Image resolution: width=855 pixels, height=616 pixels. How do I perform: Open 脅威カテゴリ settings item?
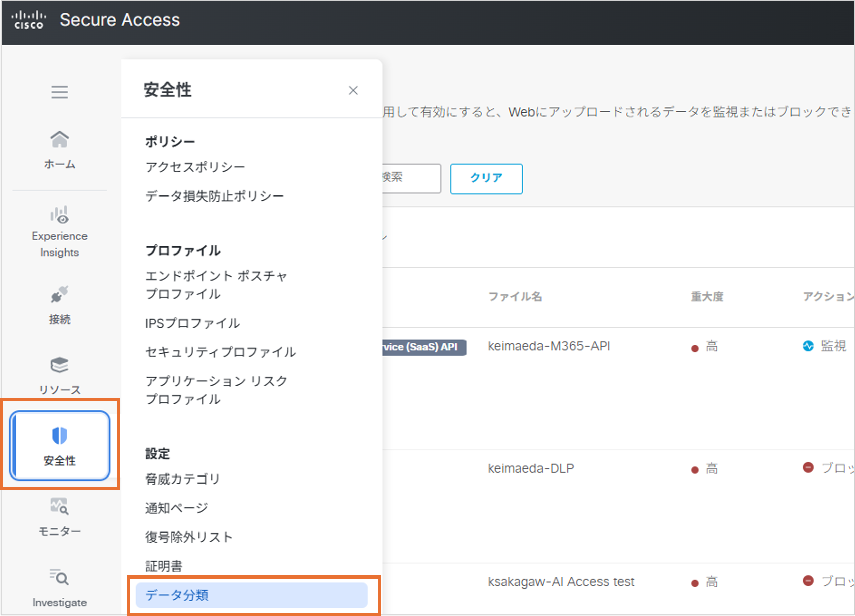183,479
